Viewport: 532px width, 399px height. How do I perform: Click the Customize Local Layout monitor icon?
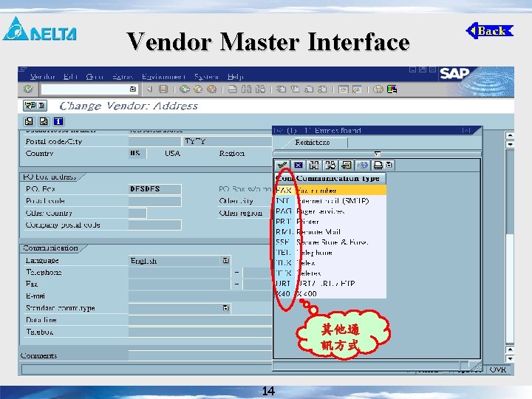[x=392, y=89]
